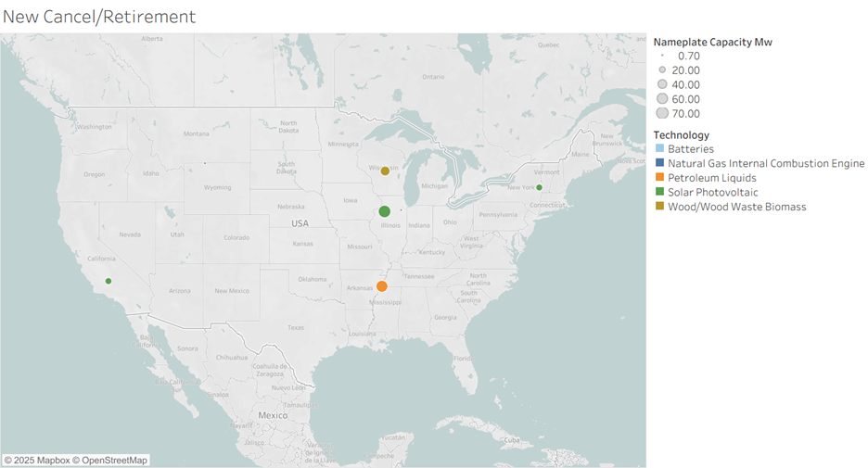Screen dimensions: 868x468
Task: Click the New Cancel/Retirement title
Action: [x=98, y=17]
